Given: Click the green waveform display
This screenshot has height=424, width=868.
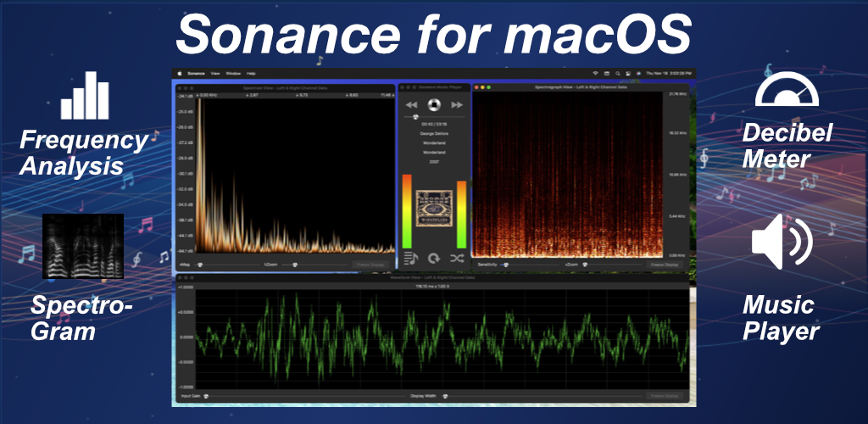Looking at the screenshot, I should [x=442, y=338].
